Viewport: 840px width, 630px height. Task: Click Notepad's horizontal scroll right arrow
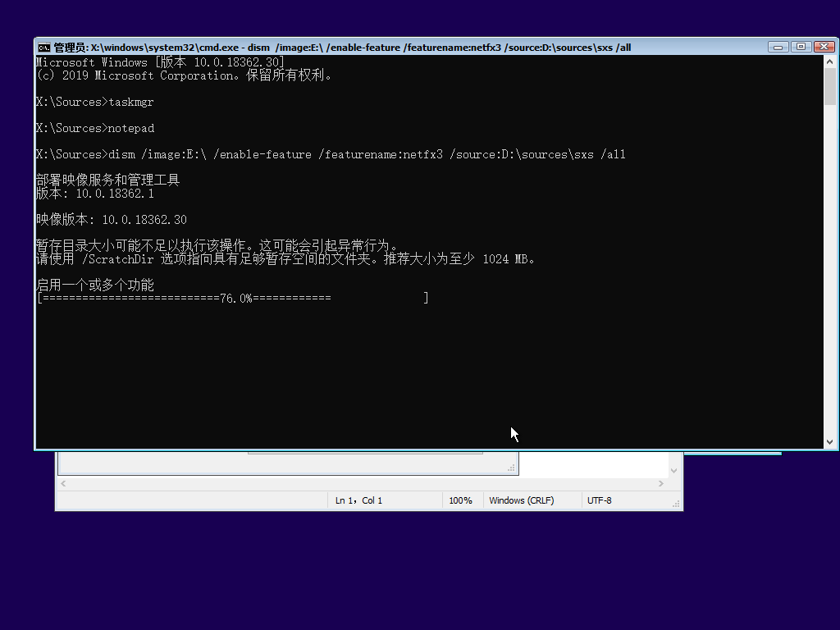(661, 483)
